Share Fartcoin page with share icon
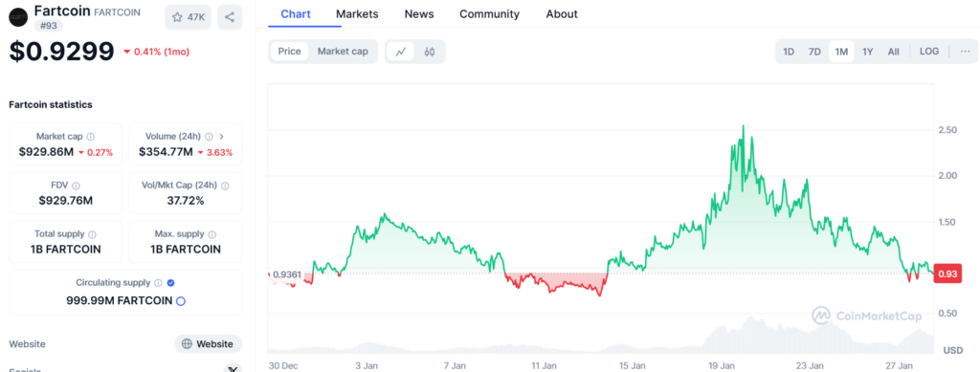This screenshot has width=980, height=372. pyautogui.click(x=230, y=17)
